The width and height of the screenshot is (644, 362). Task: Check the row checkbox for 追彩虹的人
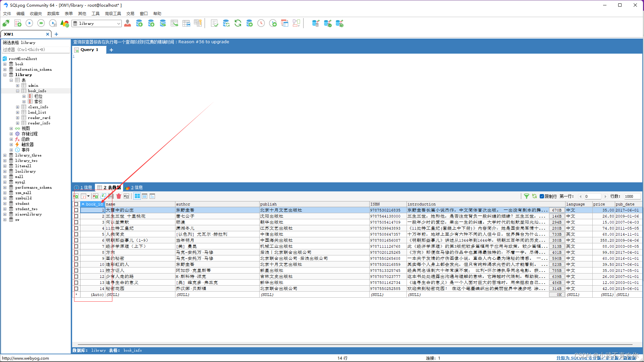tap(76, 264)
